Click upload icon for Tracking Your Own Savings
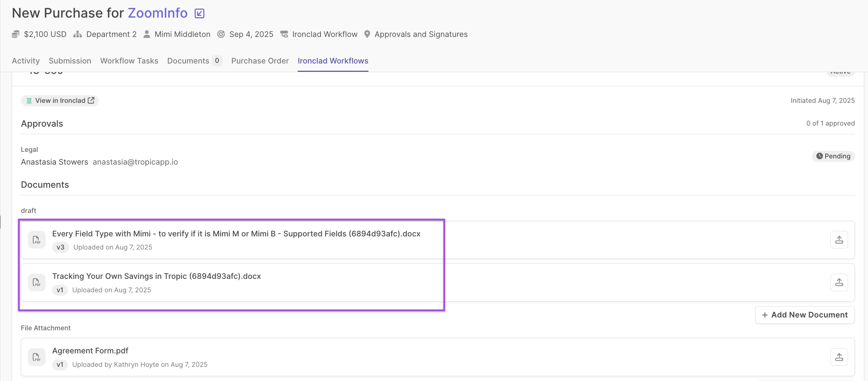868x381 pixels. 839,283
